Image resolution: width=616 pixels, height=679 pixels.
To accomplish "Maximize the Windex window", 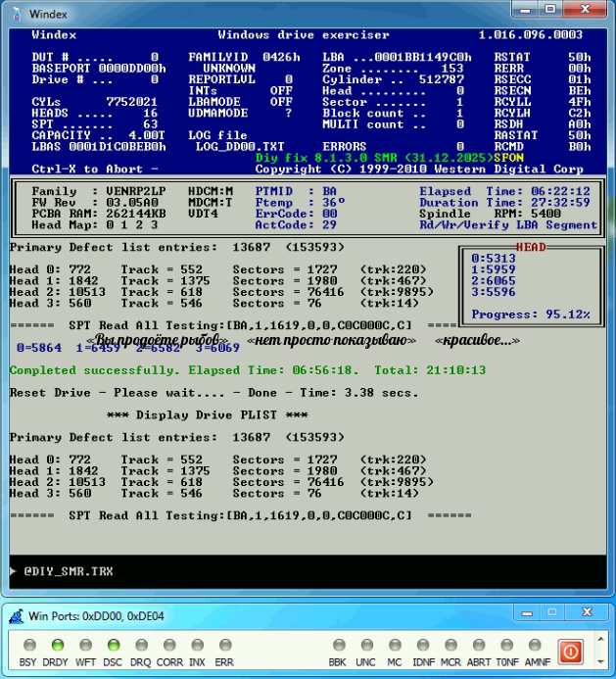I will [550, 9].
